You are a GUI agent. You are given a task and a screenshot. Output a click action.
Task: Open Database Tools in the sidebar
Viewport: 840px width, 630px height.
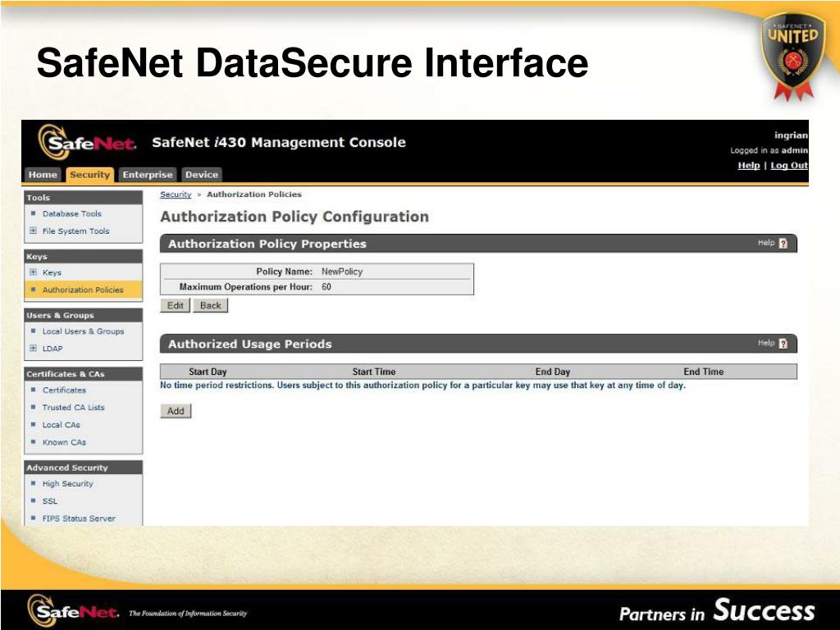(72, 213)
